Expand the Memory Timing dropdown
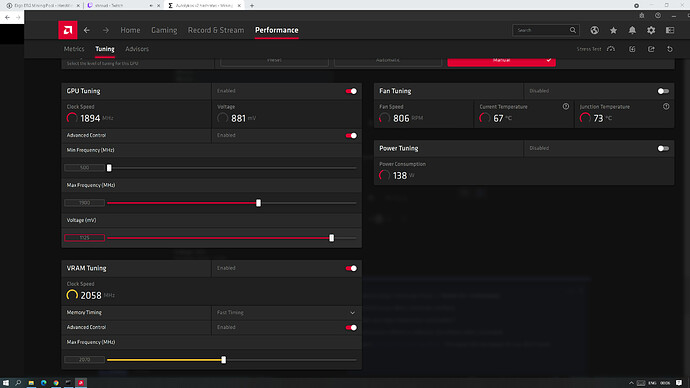The width and height of the screenshot is (690, 388). click(x=286, y=312)
